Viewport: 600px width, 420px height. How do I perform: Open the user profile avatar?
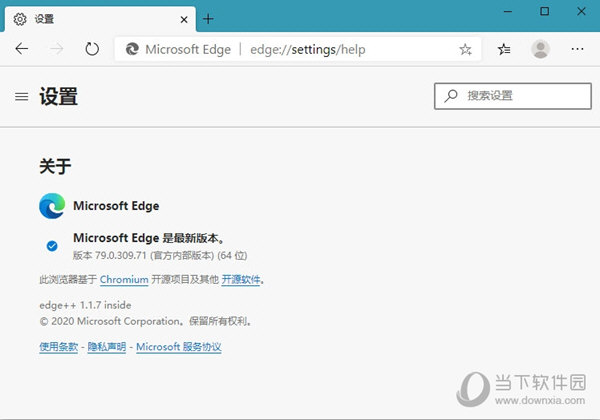(x=540, y=49)
